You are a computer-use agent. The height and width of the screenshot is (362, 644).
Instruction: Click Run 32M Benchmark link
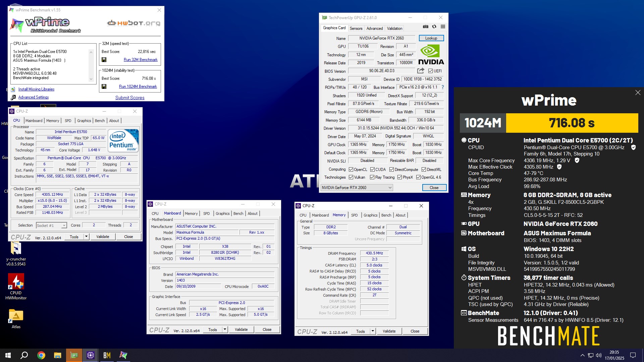click(x=141, y=60)
